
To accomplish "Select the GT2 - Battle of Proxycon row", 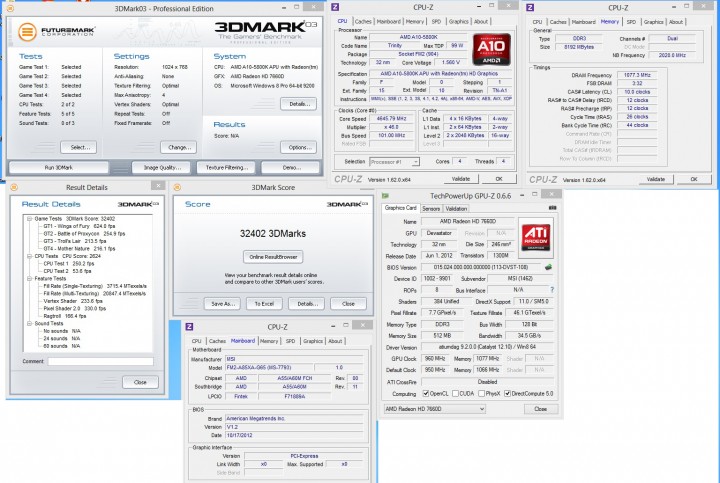I will pyautogui.click(x=84, y=234).
